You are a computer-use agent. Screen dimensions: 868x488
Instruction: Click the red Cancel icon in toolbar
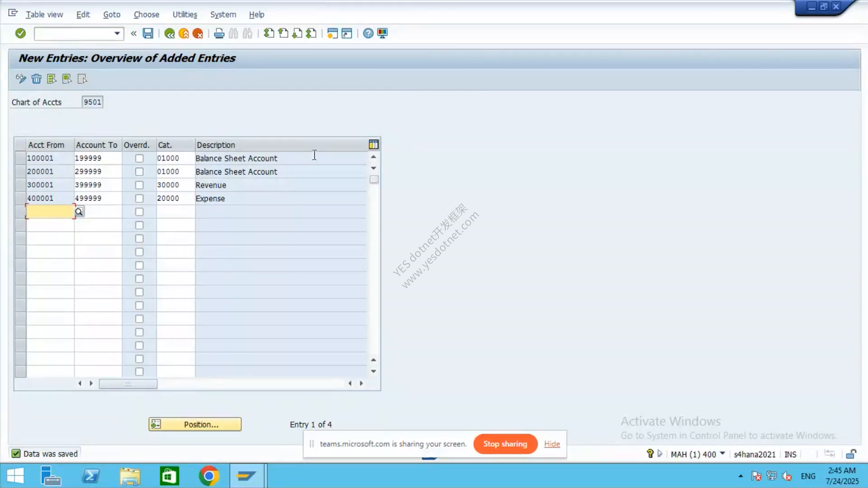198,33
